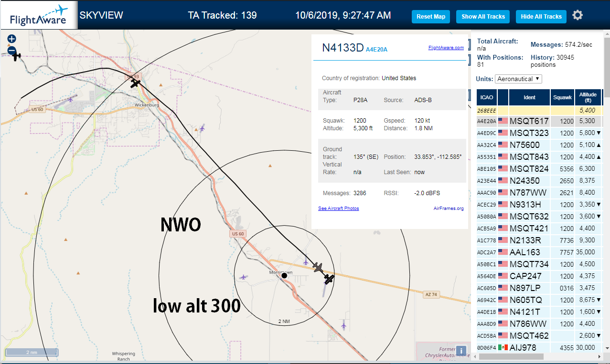Viewport: 610px width, 364px height.
Task: Click the settings gear icon
Action: pos(578,15)
